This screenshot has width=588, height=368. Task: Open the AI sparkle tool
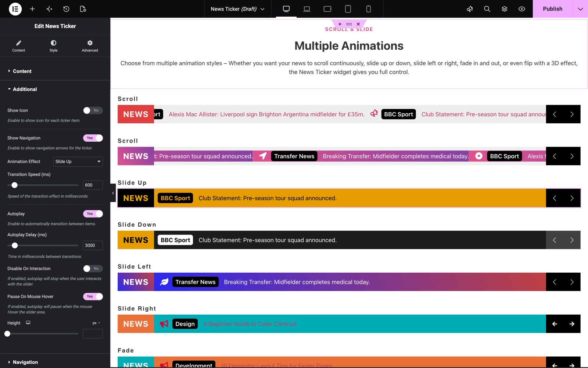(49, 9)
